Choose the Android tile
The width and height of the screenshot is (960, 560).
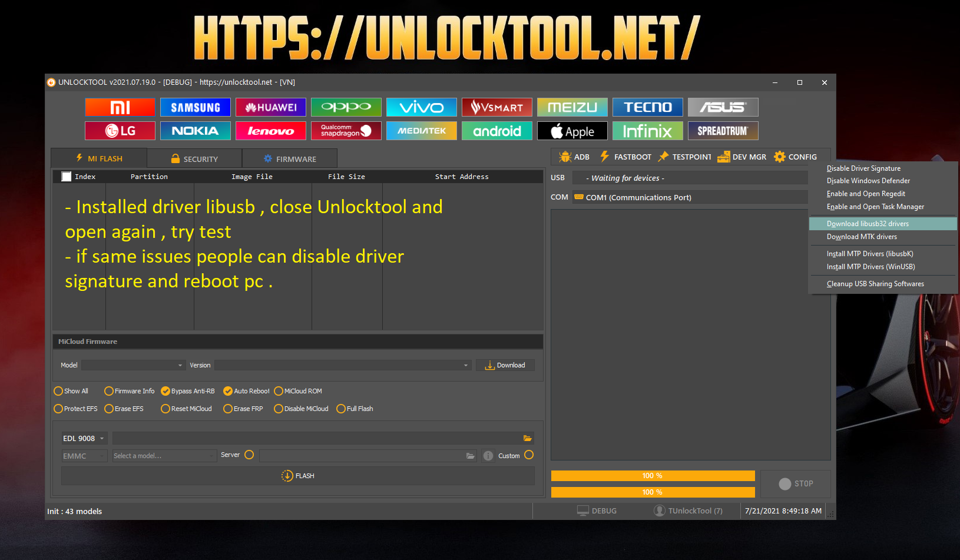point(497,131)
